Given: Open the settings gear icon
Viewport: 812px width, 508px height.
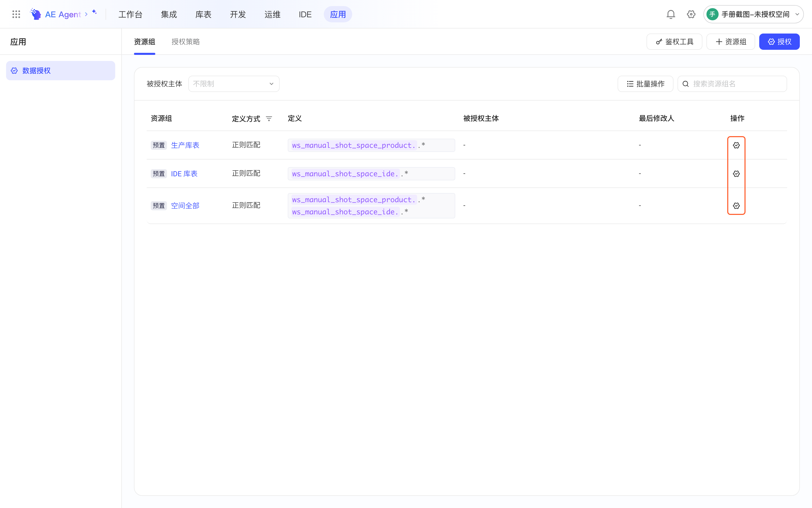Looking at the screenshot, I should (691, 14).
